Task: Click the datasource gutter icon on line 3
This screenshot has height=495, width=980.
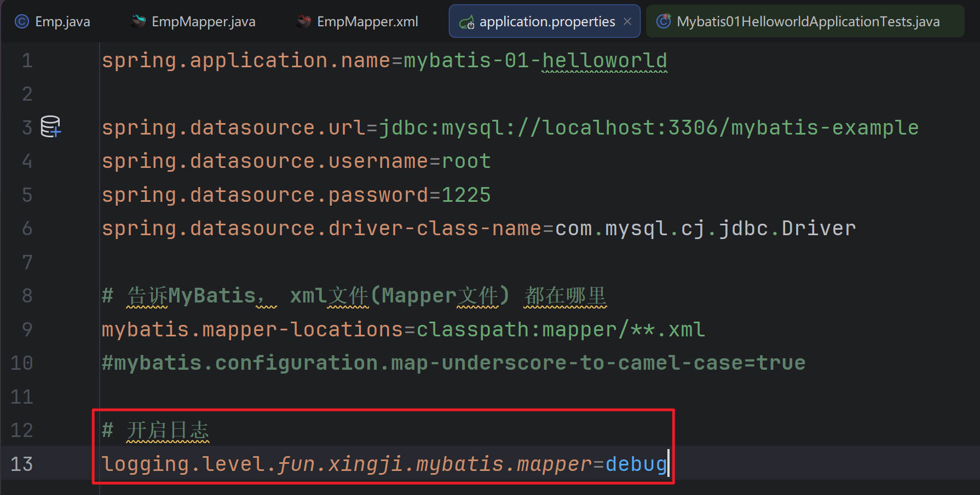Action: point(50,127)
